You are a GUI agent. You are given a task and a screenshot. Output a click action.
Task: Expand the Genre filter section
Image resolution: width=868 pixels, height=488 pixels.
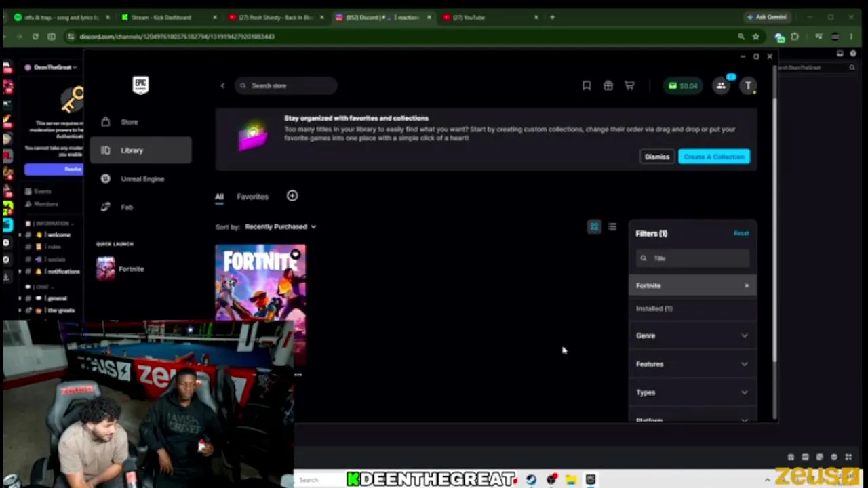[692, 335]
